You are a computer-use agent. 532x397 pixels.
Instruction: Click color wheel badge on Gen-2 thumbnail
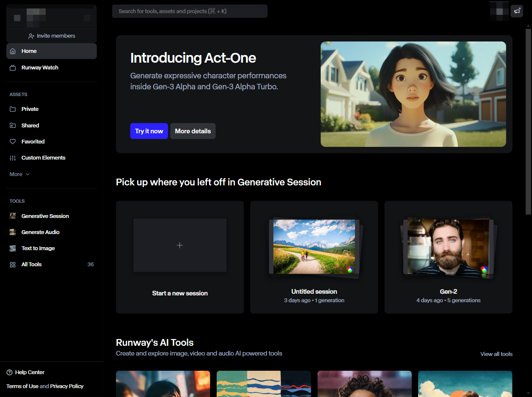click(484, 270)
